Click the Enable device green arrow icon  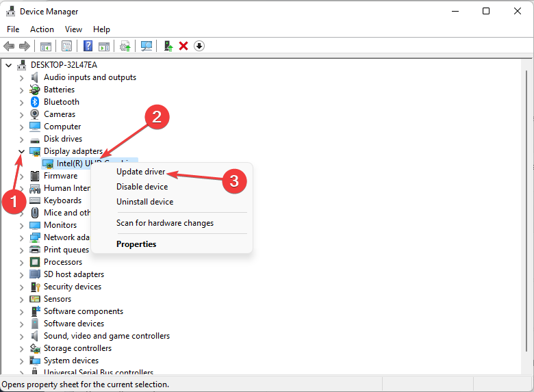[x=168, y=46]
